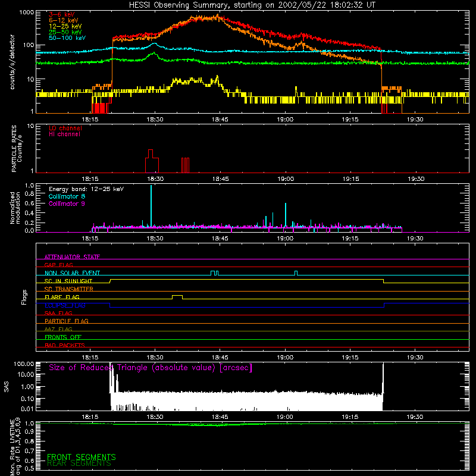This screenshot has height=476, width=476.
Task: Click the FLARE FLAG label
Action: (x=62, y=297)
